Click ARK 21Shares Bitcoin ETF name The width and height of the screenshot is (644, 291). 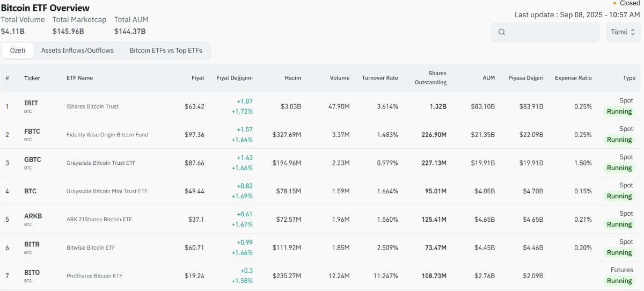[99, 219]
